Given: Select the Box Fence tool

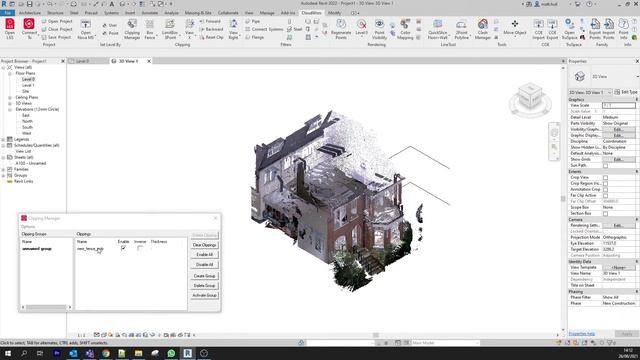Looking at the screenshot, I should (150, 29).
